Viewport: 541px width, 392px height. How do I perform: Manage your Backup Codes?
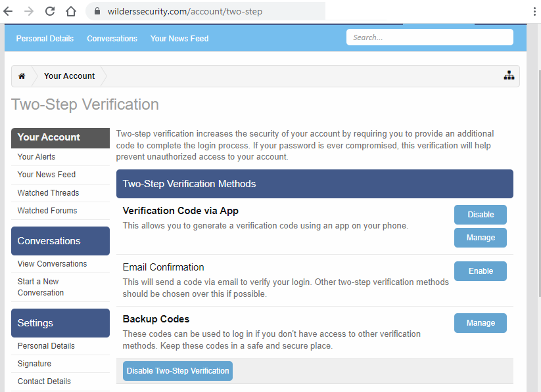(x=480, y=322)
